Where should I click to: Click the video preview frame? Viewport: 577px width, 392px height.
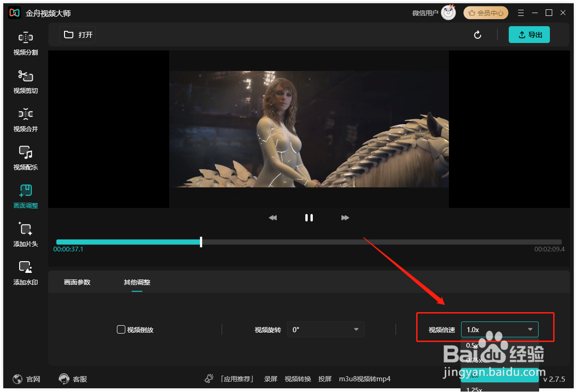[309, 129]
